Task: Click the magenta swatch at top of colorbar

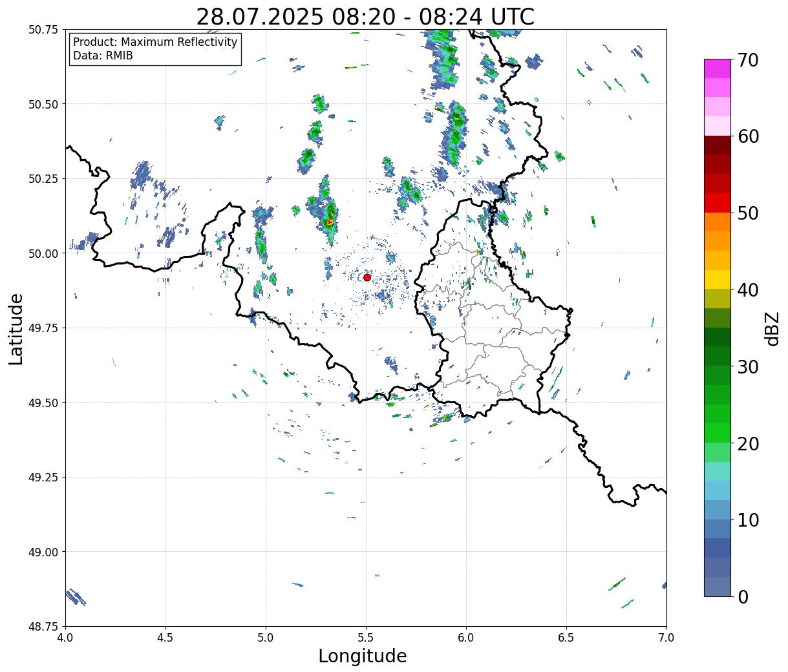Action: [718, 68]
